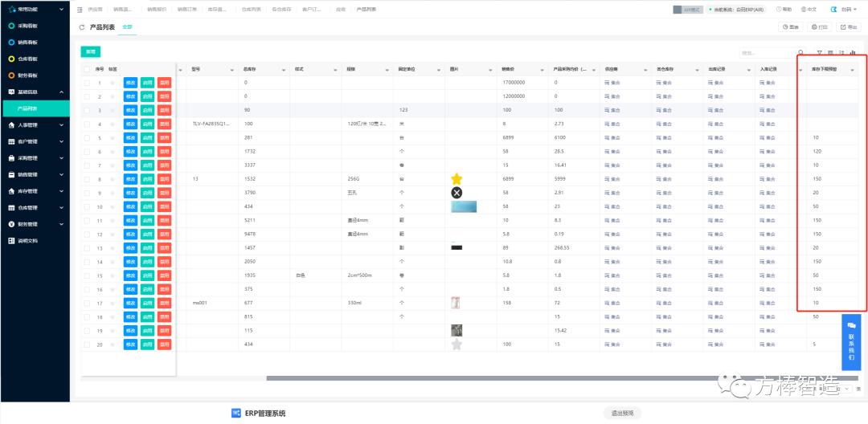Toggle the AI mode switch in top bar
868x424 pixels.
point(687,10)
